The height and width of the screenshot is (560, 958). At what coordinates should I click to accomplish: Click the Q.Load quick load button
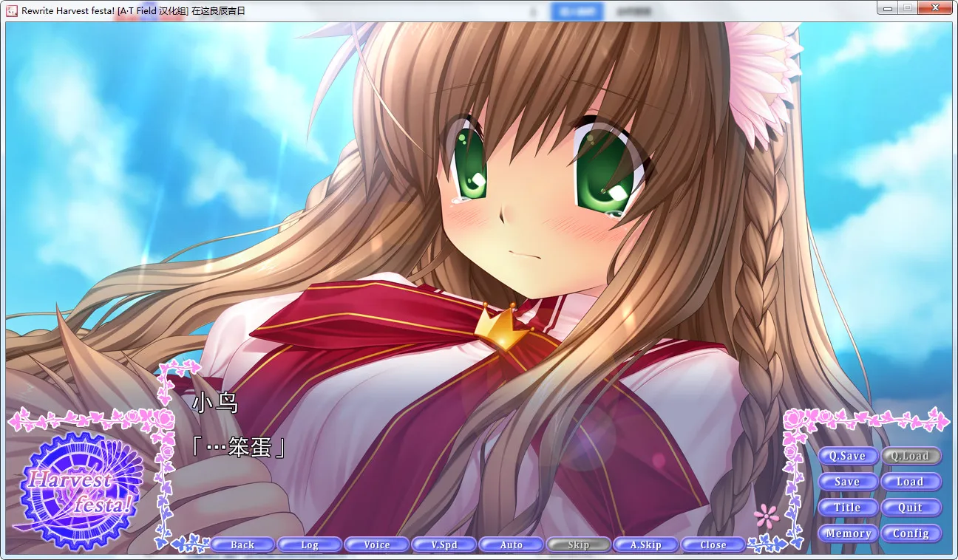(x=911, y=456)
